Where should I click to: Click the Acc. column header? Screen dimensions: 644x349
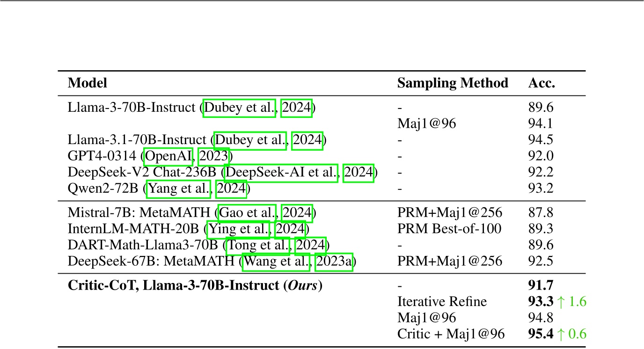click(542, 83)
